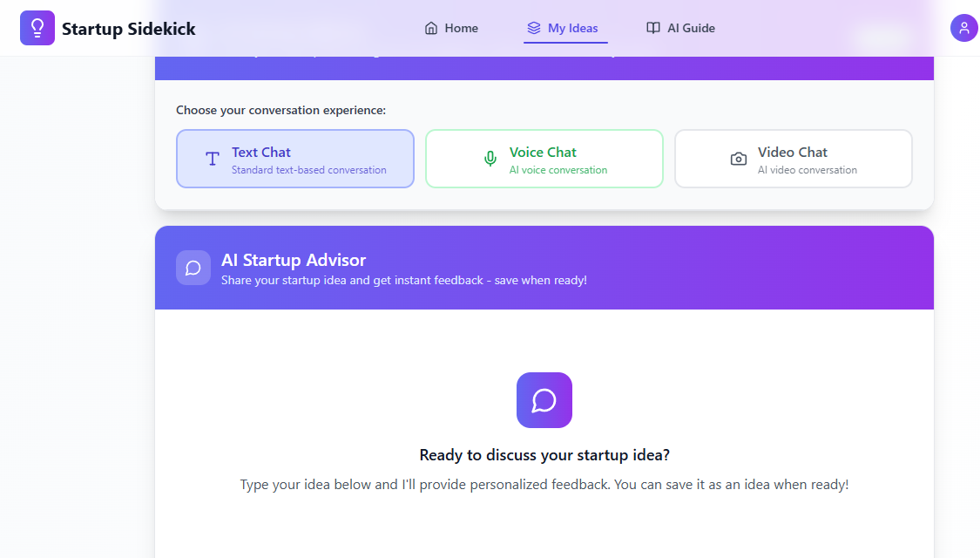Click the book icon next to AI Guide
The image size is (980, 558).
(x=653, y=27)
